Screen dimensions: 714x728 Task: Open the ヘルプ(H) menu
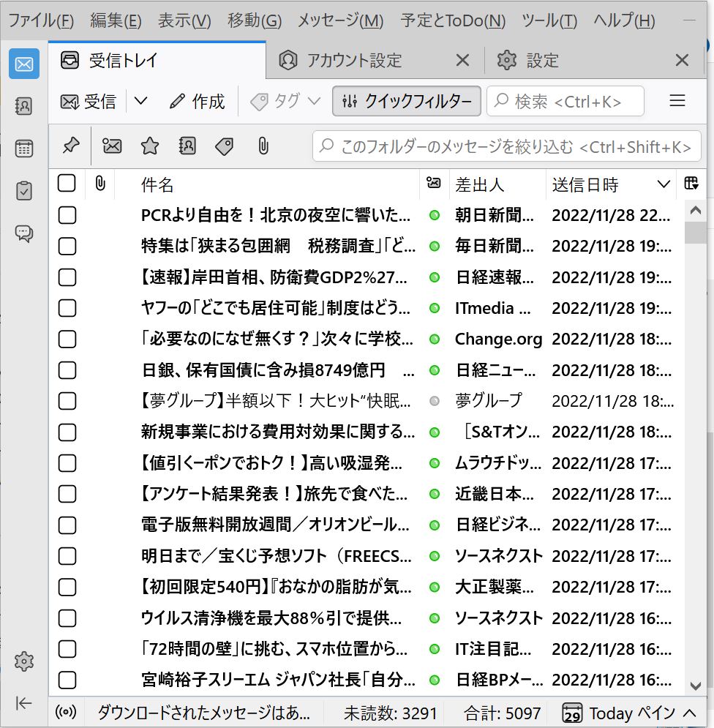coord(624,20)
